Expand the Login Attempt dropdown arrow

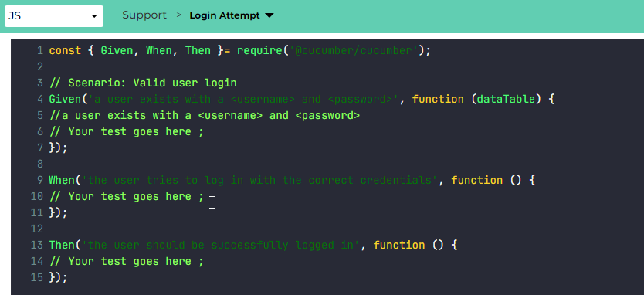tap(269, 15)
